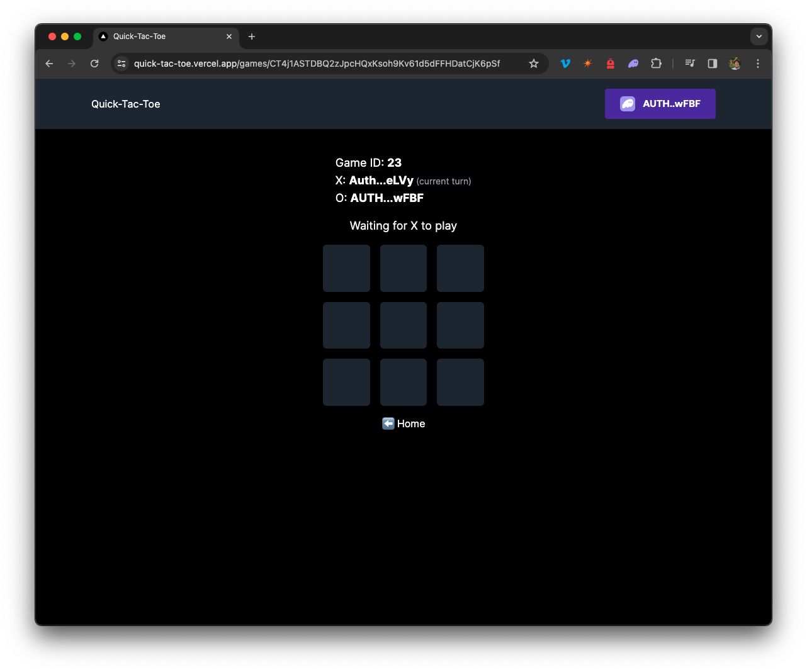Click the center board cell
This screenshot has width=807, height=672.
[x=403, y=325]
